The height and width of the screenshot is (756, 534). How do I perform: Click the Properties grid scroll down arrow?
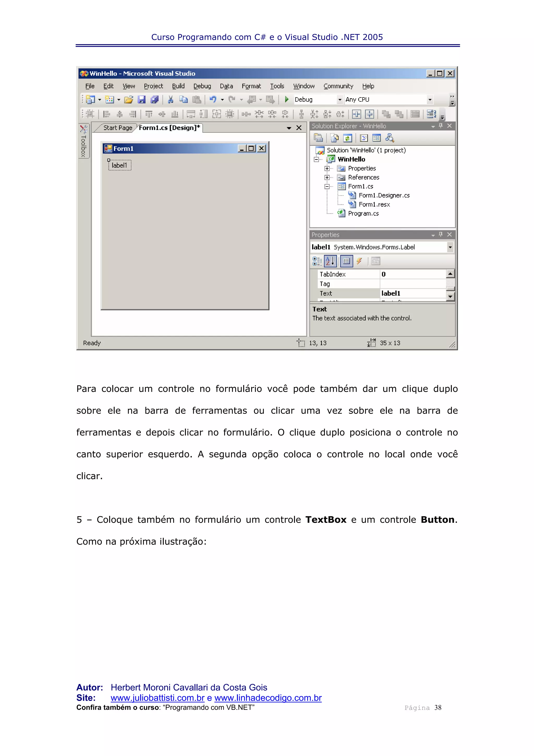(x=450, y=297)
